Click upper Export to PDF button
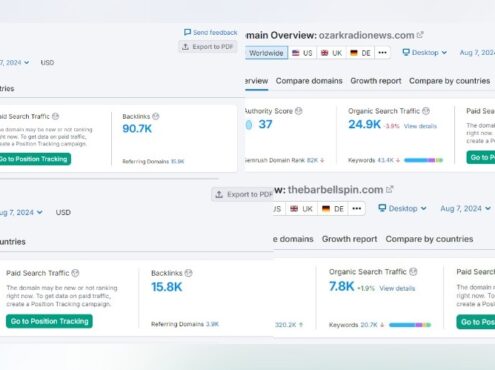 208,47
